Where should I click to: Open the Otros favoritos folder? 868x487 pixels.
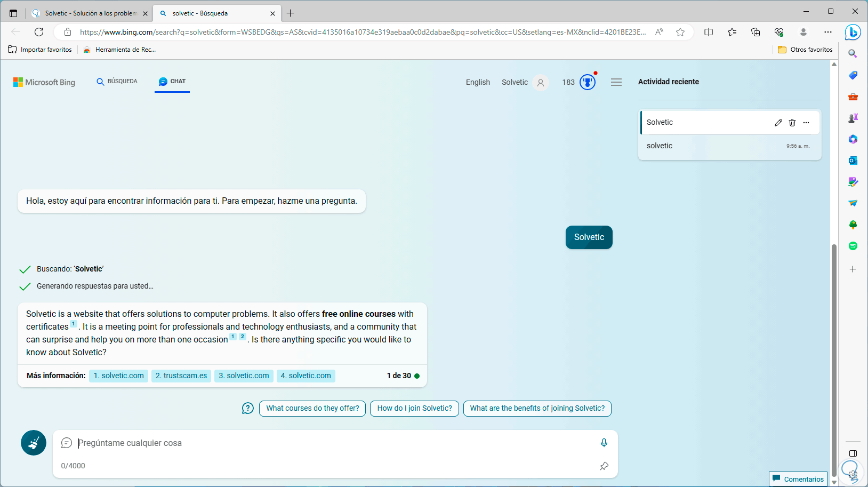pos(805,50)
